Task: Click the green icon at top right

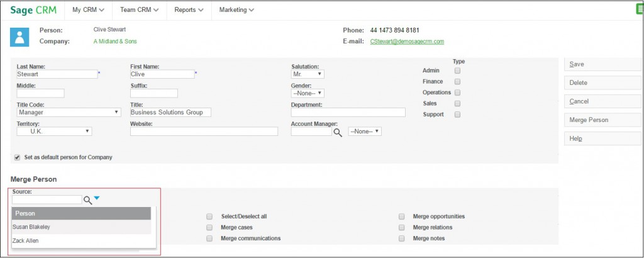Action: tap(640, 10)
